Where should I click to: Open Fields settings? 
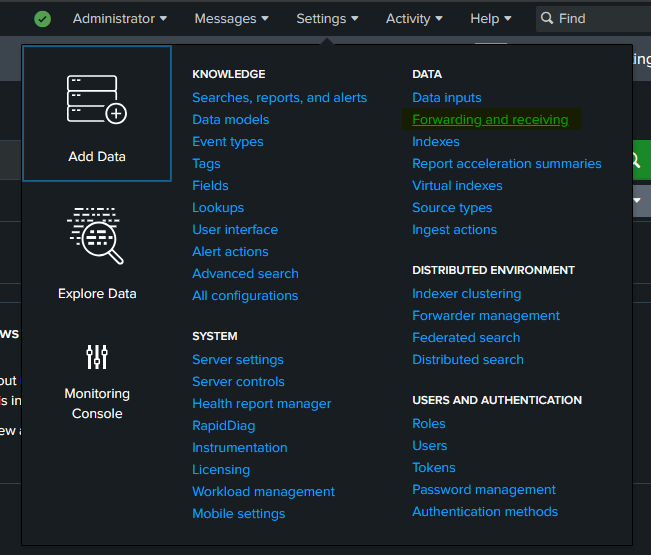click(x=210, y=186)
